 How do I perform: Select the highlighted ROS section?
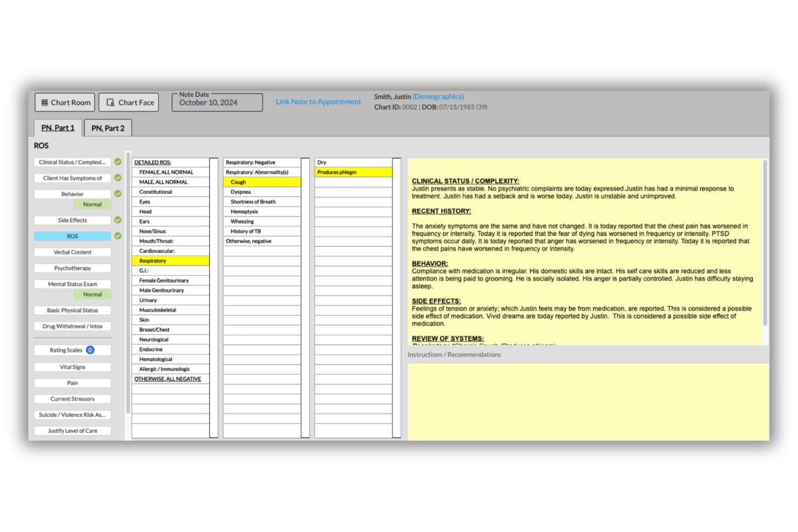click(72, 236)
